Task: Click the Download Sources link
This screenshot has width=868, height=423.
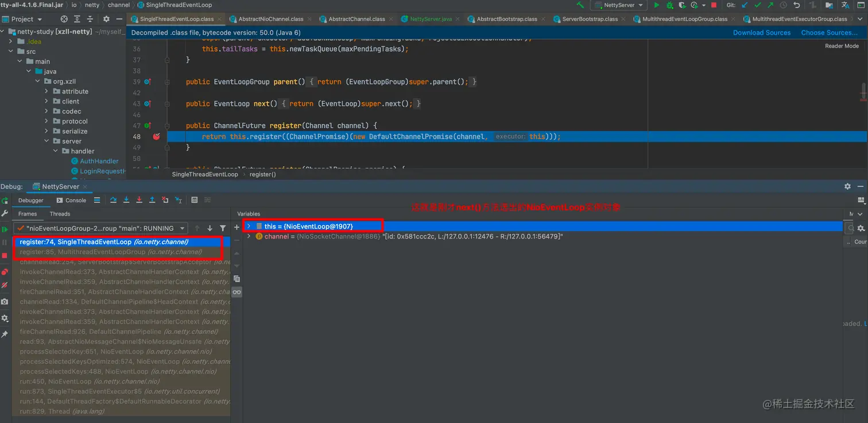Action: (x=762, y=33)
